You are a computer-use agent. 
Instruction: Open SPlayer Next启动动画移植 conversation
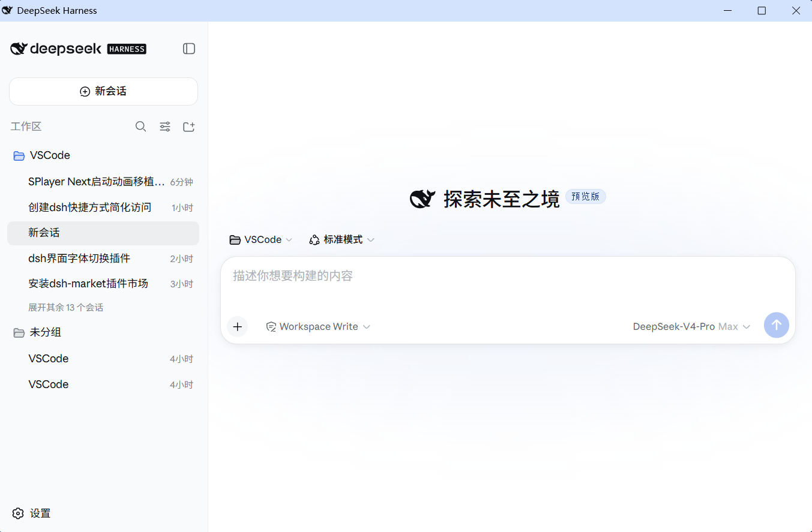(x=103, y=182)
